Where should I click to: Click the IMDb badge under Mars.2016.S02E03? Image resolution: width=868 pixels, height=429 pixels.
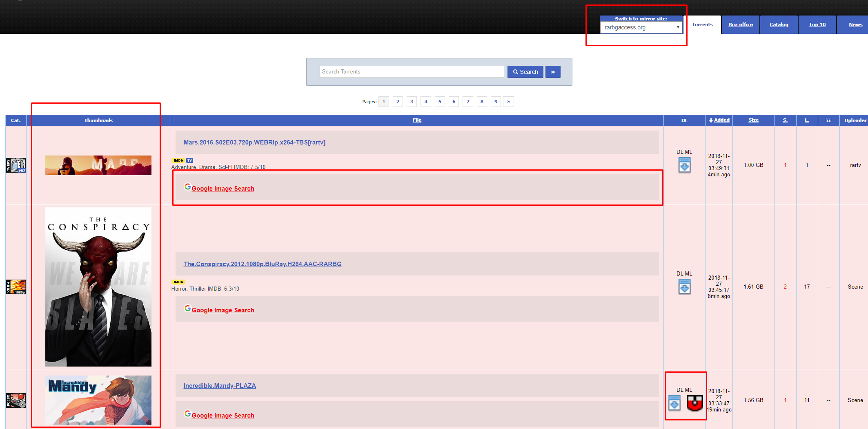pyautogui.click(x=178, y=160)
